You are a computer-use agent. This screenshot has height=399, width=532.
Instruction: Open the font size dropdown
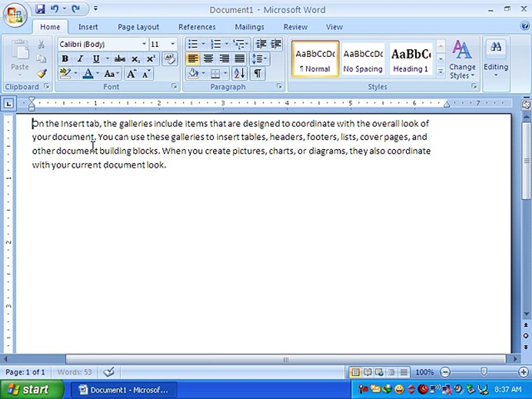pyautogui.click(x=173, y=44)
